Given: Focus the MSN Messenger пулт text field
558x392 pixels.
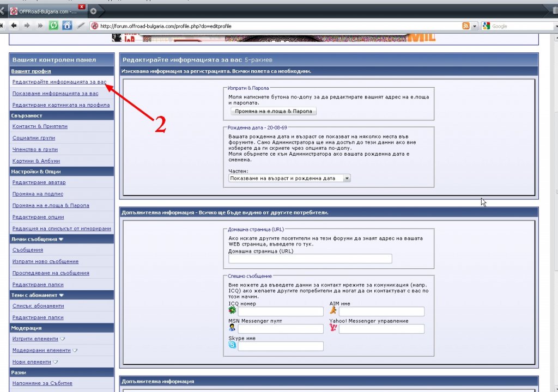Looking at the screenshot, I should 281,329.
